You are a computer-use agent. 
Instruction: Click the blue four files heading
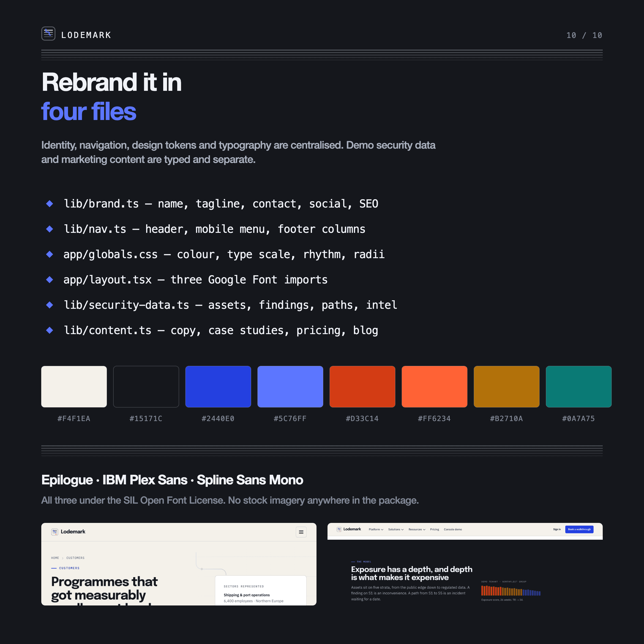[x=89, y=111]
